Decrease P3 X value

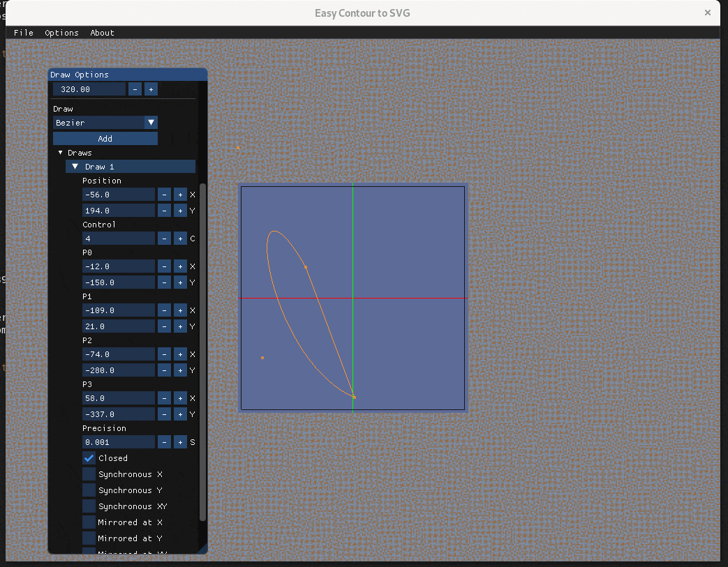coord(164,398)
